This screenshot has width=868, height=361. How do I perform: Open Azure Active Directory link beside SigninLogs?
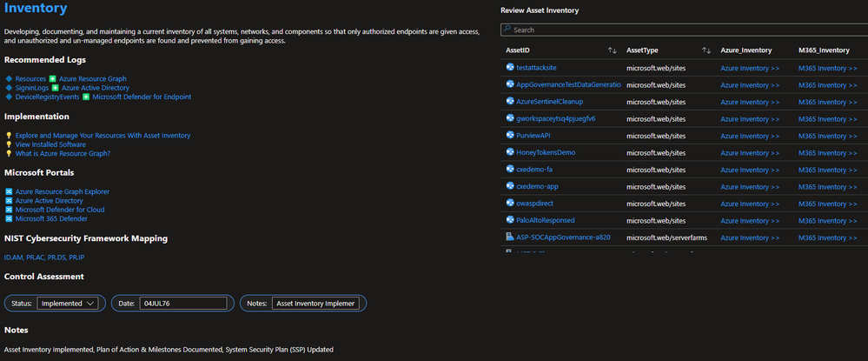(x=96, y=88)
